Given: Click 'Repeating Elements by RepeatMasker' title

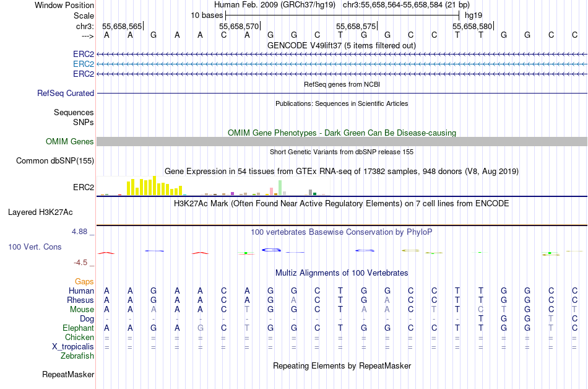Looking at the screenshot, I should [342, 365].
